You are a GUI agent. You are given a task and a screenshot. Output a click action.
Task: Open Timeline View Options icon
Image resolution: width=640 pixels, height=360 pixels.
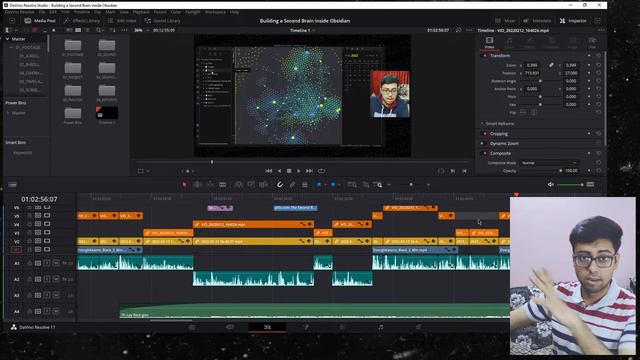click(x=12, y=184)
